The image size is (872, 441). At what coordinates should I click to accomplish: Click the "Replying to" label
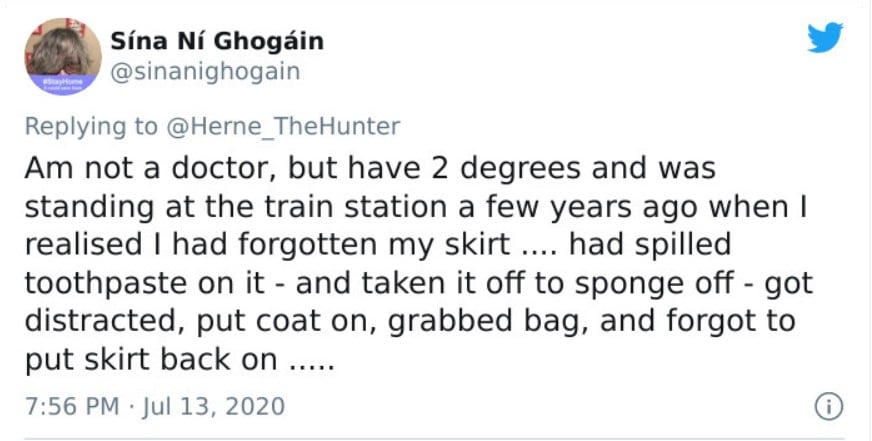click(x=91, y=127)
